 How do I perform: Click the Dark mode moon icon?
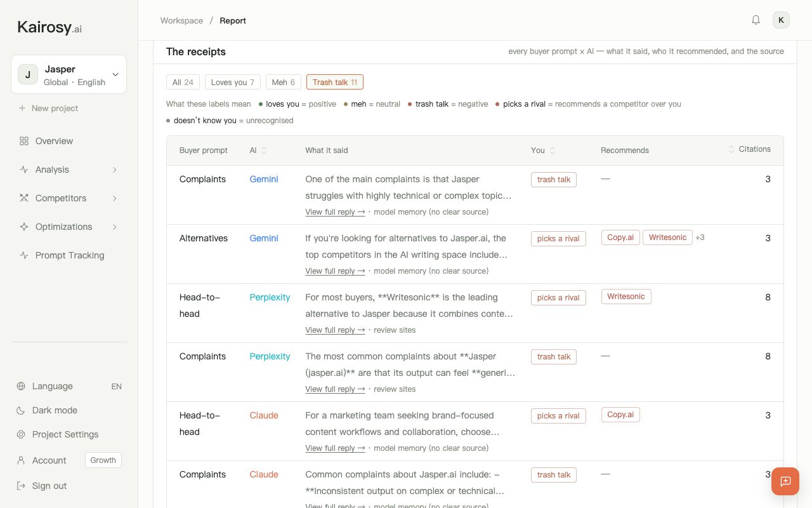21,410
